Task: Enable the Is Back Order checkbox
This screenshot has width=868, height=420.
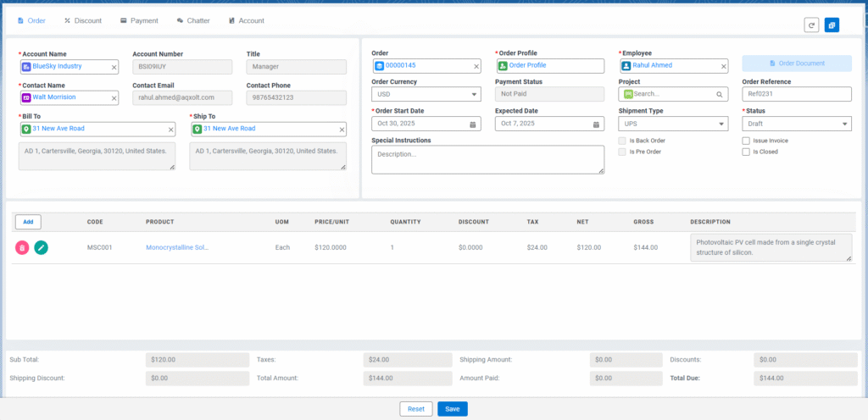Action: (x=622, y=141)
